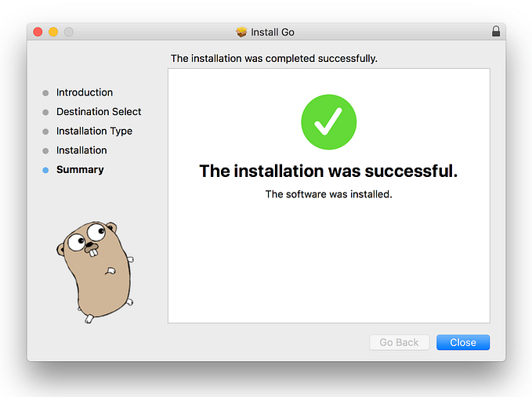Click the gray bullet beside Installation Type

[45, 132]
